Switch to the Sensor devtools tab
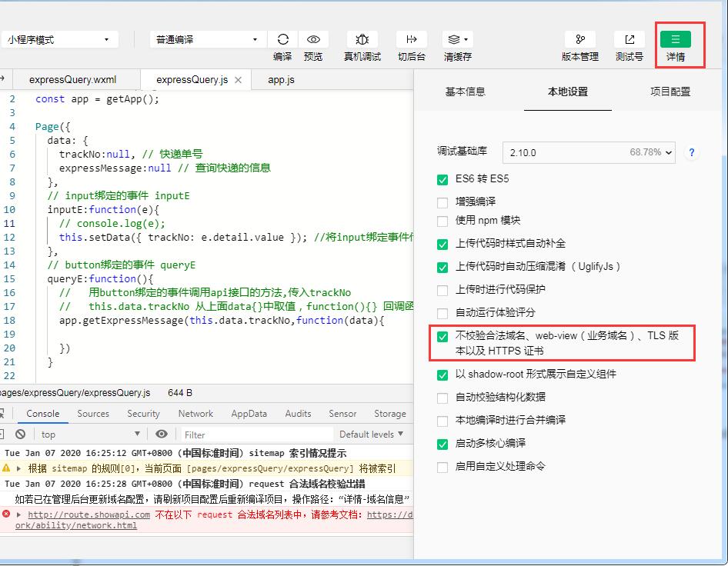 click(342, 414)
